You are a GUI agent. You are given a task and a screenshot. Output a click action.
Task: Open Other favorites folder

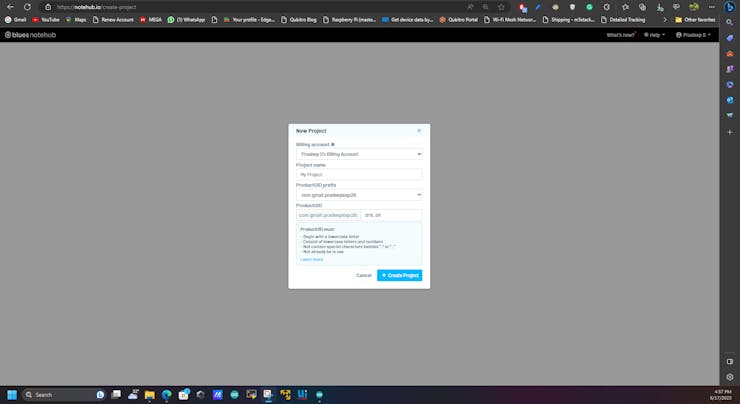point(695,20)
